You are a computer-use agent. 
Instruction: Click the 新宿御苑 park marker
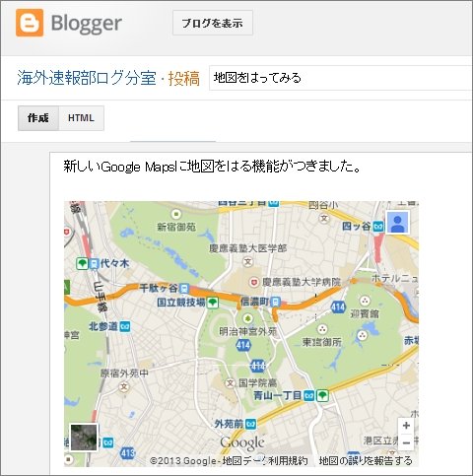(176, 215)
